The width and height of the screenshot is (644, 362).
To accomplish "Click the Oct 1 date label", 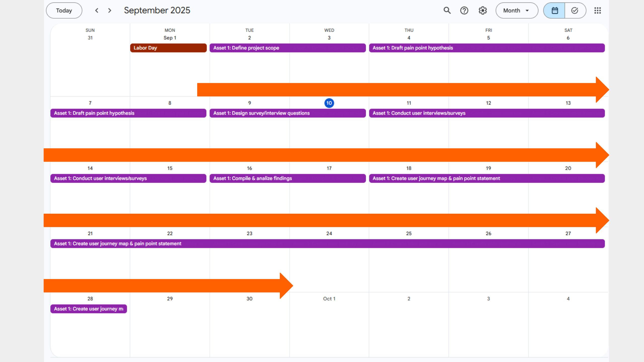I will point(329,299).
